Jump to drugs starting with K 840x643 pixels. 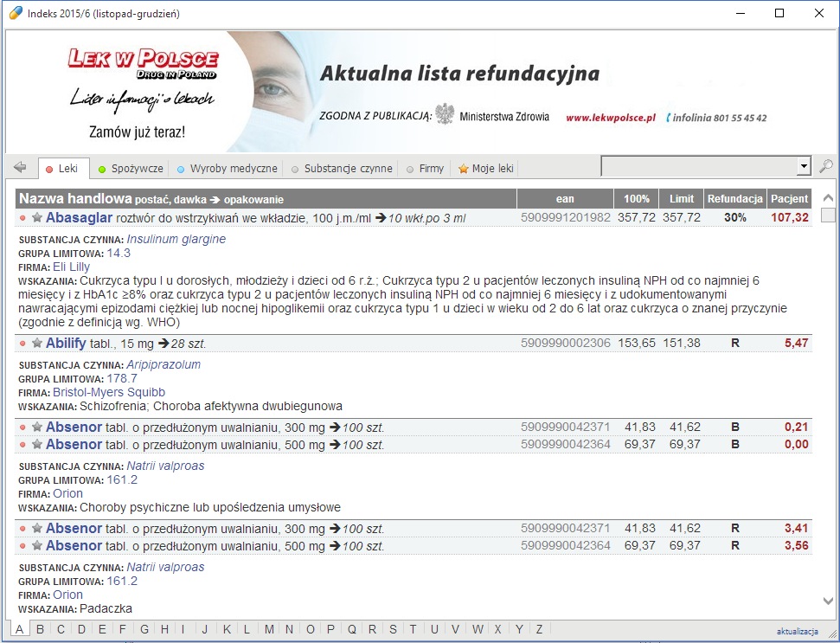(228, 629)
